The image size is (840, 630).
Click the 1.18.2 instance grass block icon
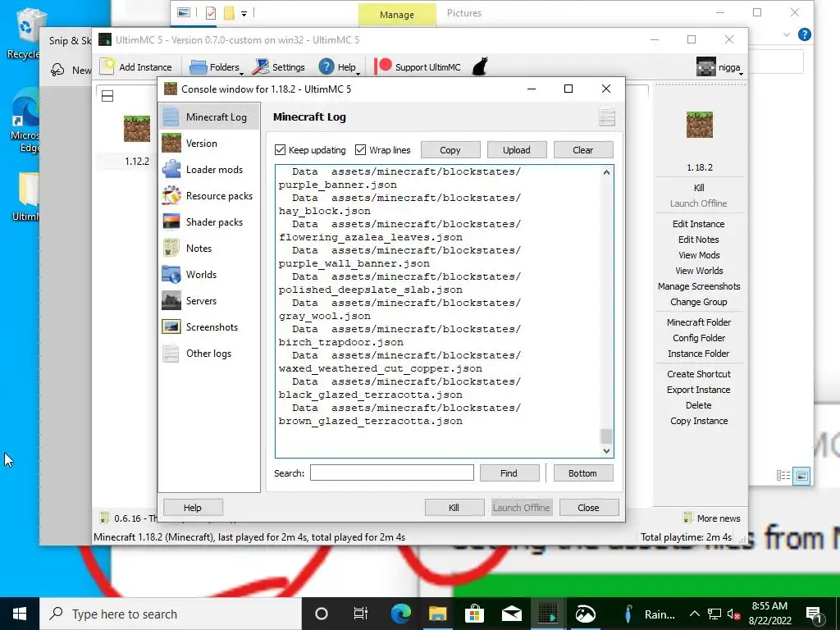[x=700, y=125]
